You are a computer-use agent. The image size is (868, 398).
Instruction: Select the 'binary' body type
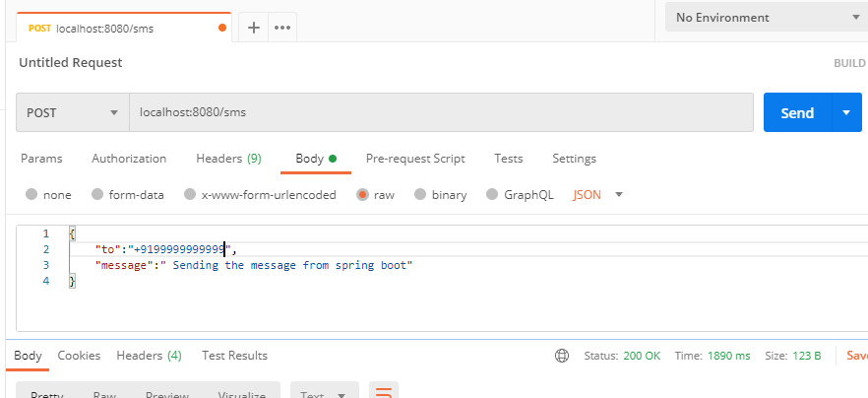point(441,194)
